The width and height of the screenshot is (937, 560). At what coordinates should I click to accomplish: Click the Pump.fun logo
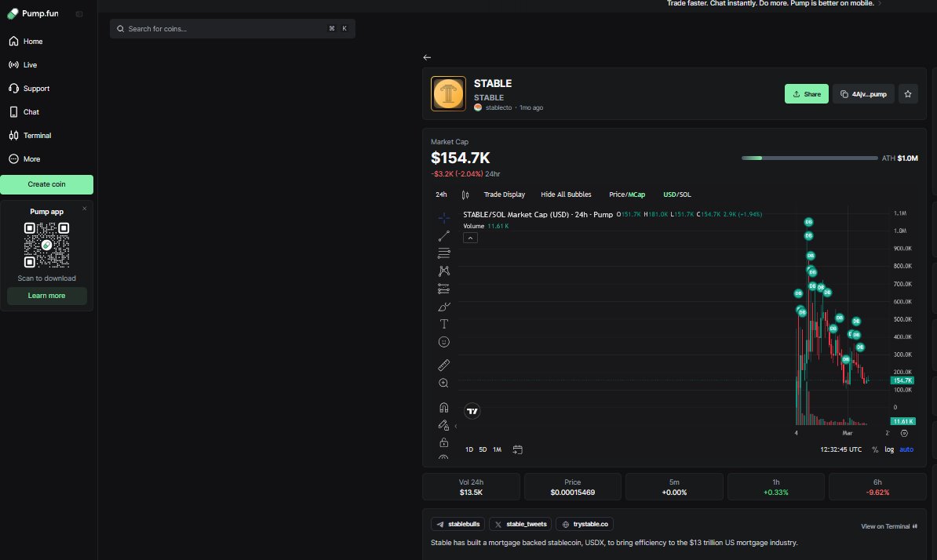33,14
